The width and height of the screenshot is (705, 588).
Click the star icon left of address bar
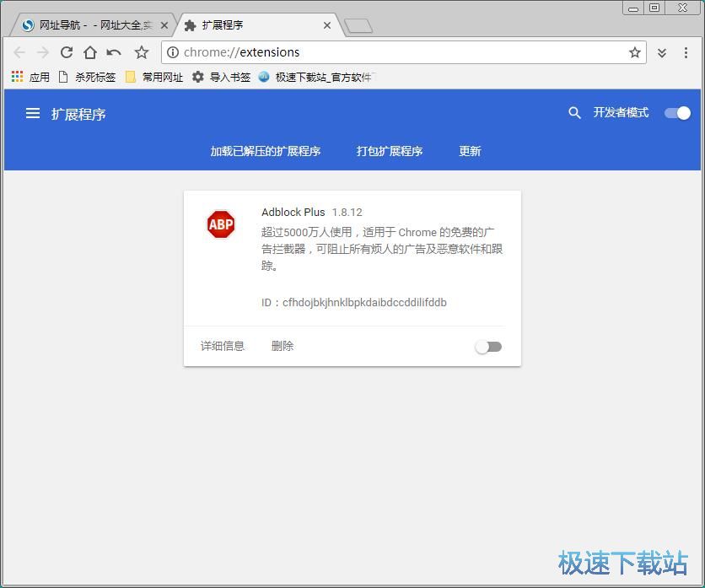142,52
